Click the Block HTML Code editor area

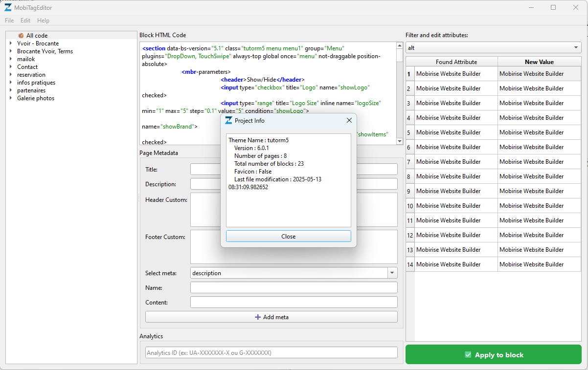[268, 93]
